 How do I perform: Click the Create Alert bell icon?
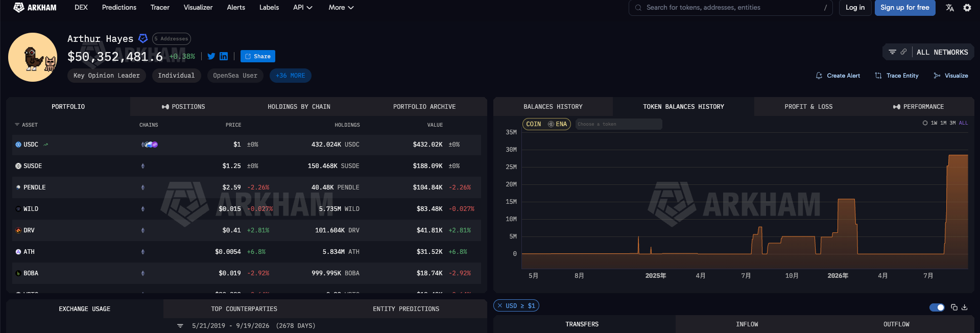(x=819, y=76)
